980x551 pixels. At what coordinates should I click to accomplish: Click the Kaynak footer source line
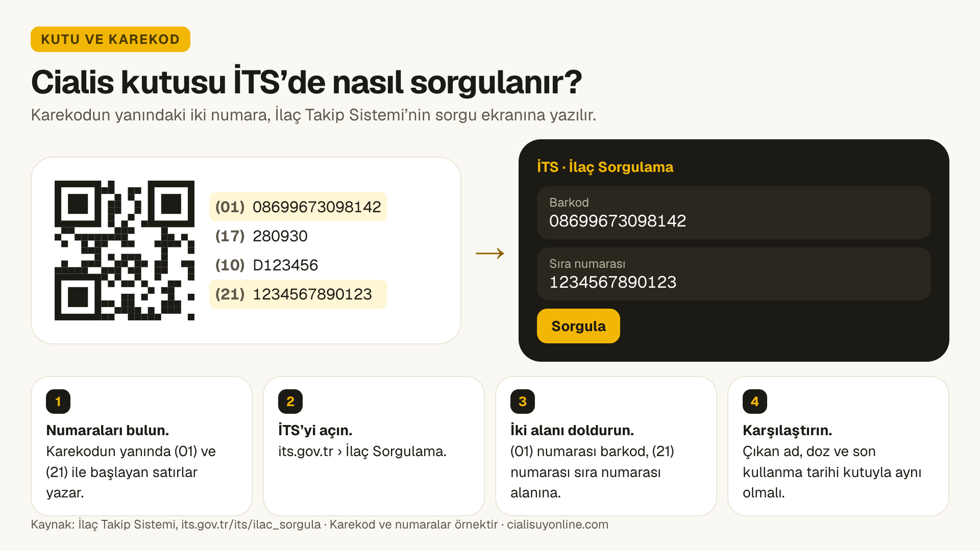point(320,524)
